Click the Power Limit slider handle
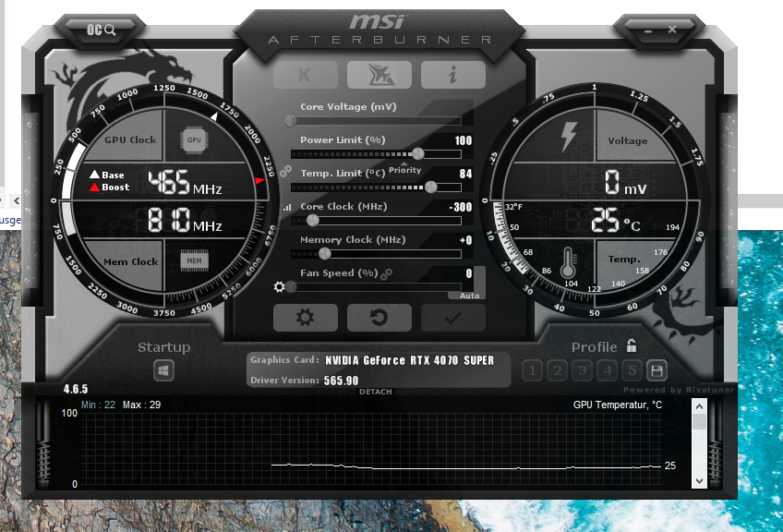This screenshot has height=532, width=783. tap(418, 154)
